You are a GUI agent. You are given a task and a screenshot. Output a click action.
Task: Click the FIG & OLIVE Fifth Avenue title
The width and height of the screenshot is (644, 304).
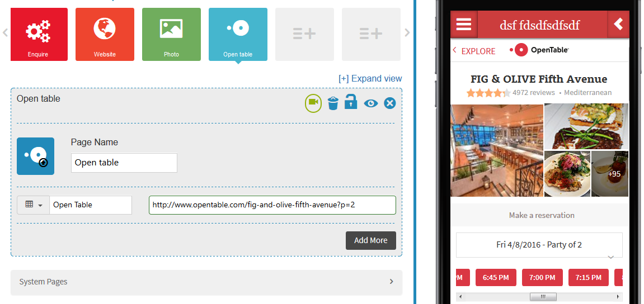point(539,79)
